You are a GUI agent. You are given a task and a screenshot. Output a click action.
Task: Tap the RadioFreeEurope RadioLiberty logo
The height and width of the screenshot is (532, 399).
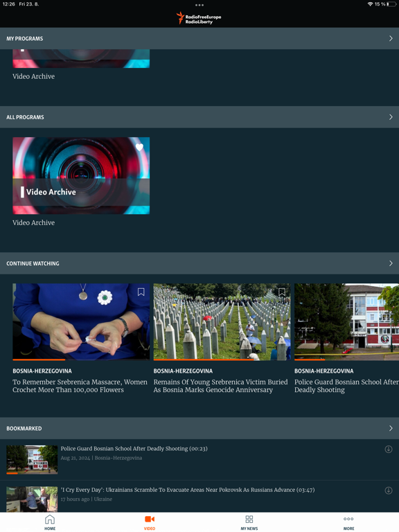(199, 18)
